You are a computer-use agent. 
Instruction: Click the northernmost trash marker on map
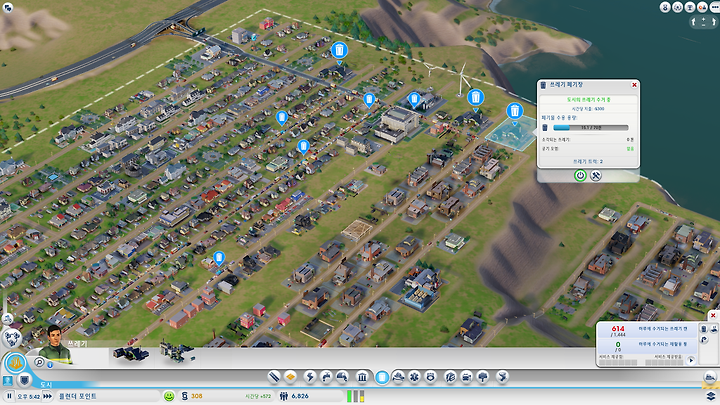tap(339, 51)
